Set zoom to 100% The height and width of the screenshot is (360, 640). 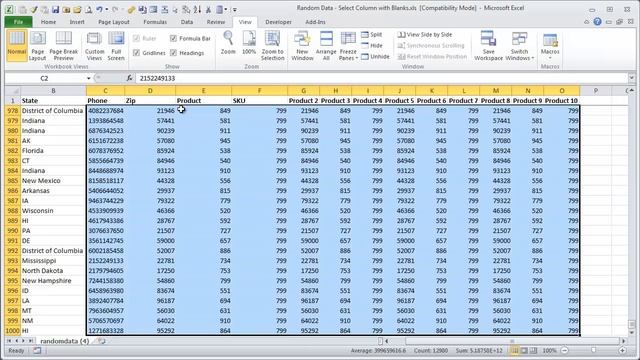[249, 42]
